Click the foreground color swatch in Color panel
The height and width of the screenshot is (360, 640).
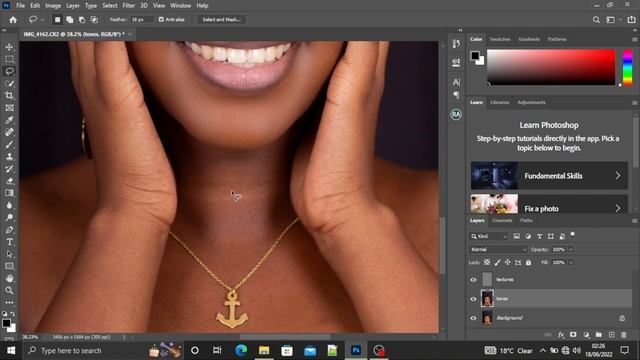(x=475, y=56)
